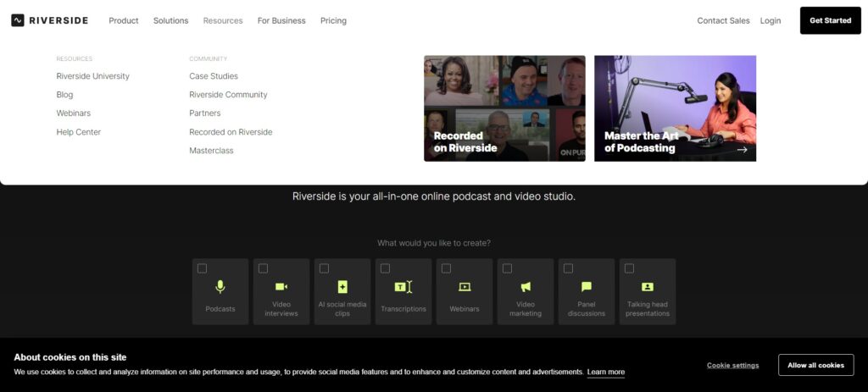Open the For Business menu
The image size is (868, 392).
pyautogui.click(x=281, y=20)
